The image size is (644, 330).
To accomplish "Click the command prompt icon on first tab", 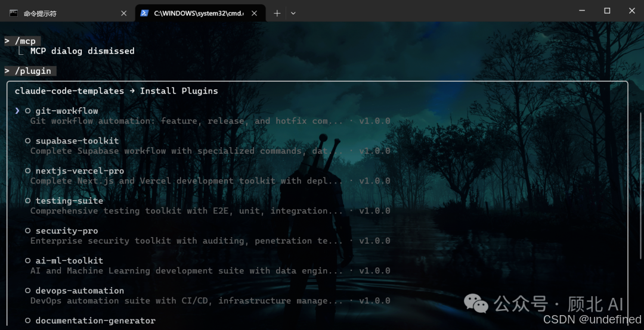I will tap(14, 13).
